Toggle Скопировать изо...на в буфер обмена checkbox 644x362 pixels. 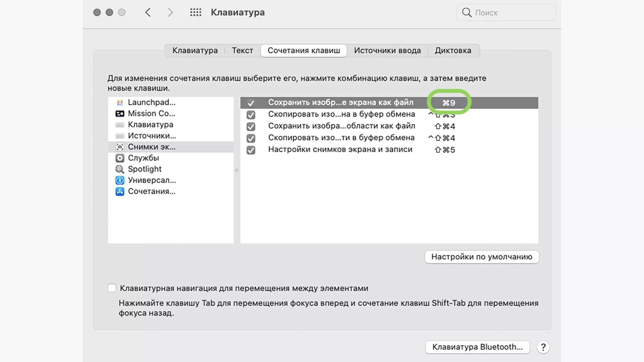pos(251,115)
